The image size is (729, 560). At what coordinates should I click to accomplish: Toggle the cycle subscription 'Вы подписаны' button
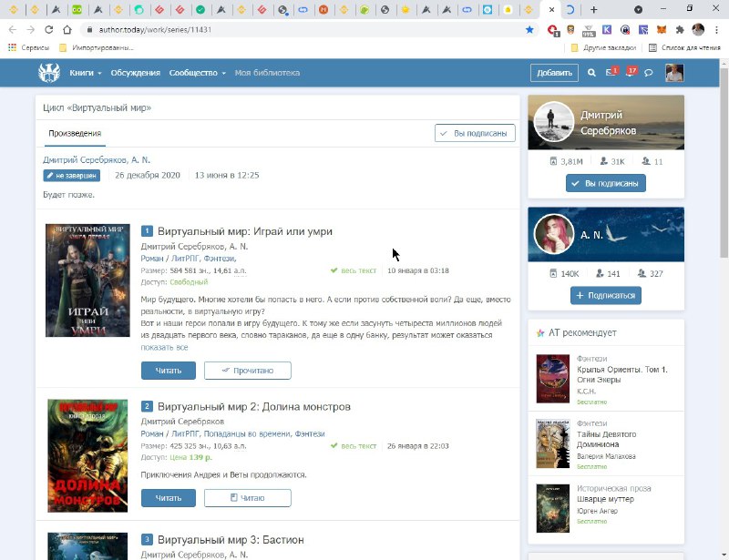click(x=475, y=133)
